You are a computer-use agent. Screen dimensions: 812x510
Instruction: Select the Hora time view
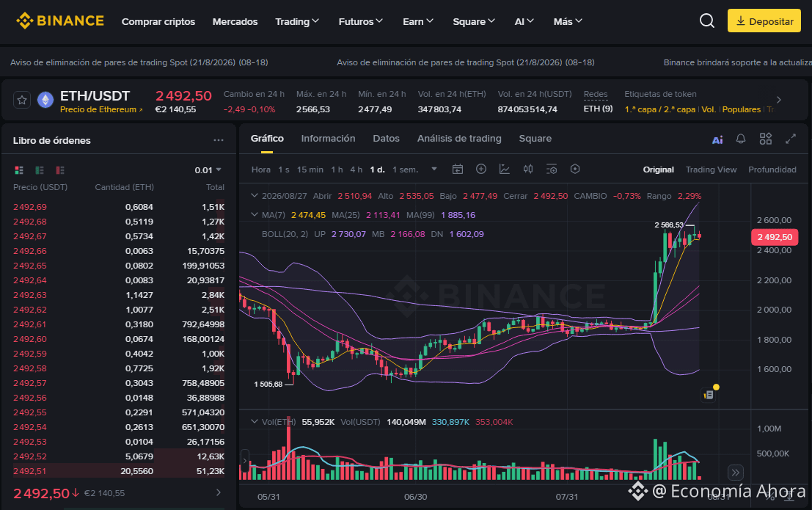tap(261, 170)
